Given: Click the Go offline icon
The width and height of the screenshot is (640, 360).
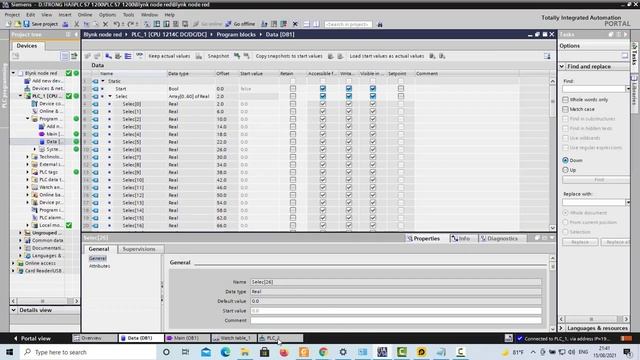Looking at the screenshot, I should point(228,24).
